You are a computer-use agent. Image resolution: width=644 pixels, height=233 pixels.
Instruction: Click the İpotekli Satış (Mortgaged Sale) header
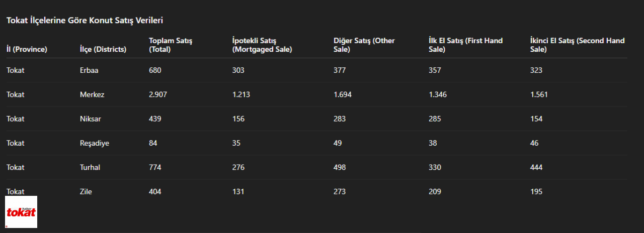coord(262,45)
